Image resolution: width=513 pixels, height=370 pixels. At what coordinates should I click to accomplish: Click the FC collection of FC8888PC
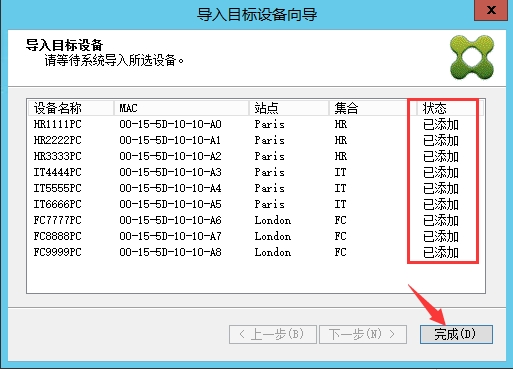pyautogui.click(x=341, y=236)
